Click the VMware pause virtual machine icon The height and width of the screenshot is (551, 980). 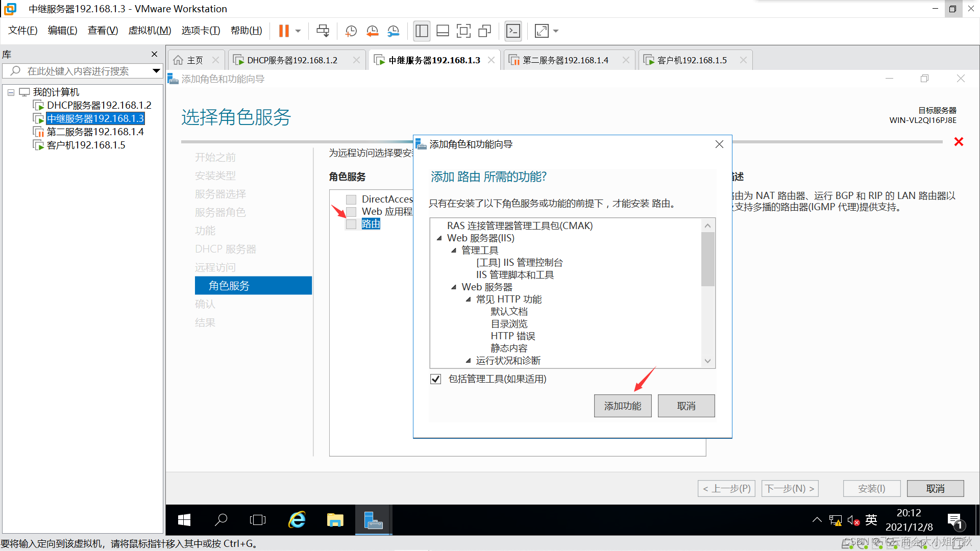click(x=284, y=31)
